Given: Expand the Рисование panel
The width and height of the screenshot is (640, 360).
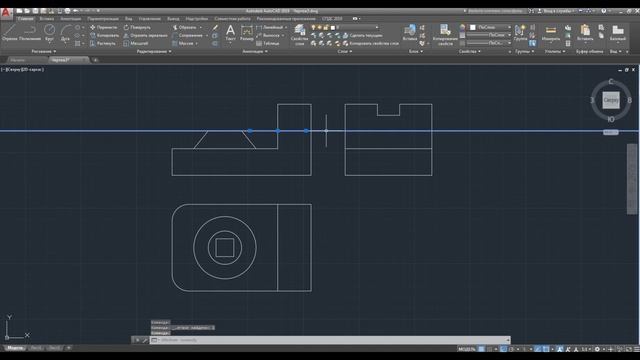Looking at the screenshot, I should (44, 51).
